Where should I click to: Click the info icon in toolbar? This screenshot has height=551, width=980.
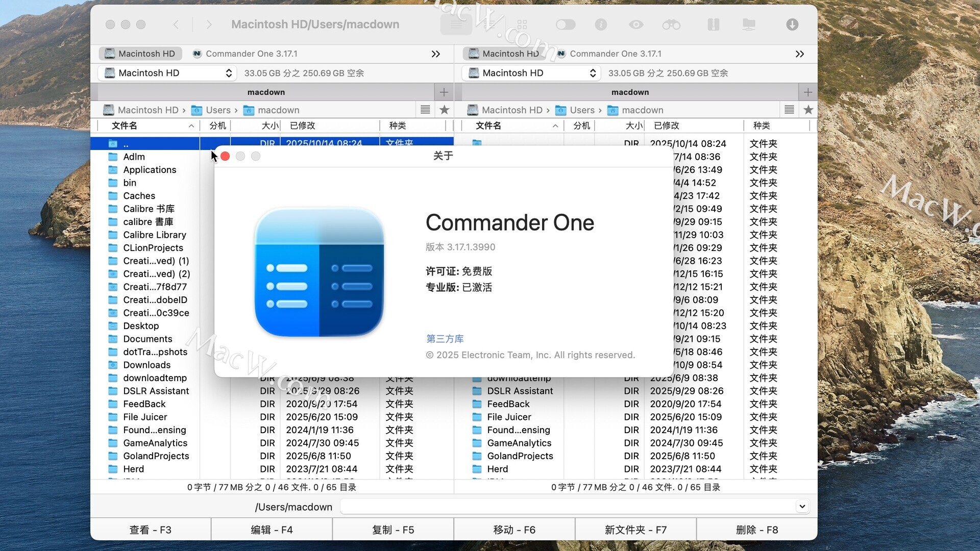[x=601, y=24]
